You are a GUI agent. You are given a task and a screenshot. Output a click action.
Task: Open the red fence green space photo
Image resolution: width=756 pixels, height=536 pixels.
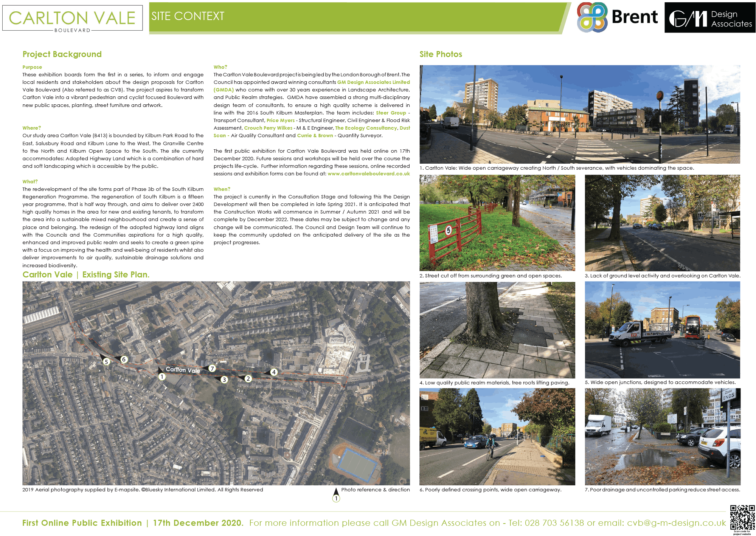[497, 223]
